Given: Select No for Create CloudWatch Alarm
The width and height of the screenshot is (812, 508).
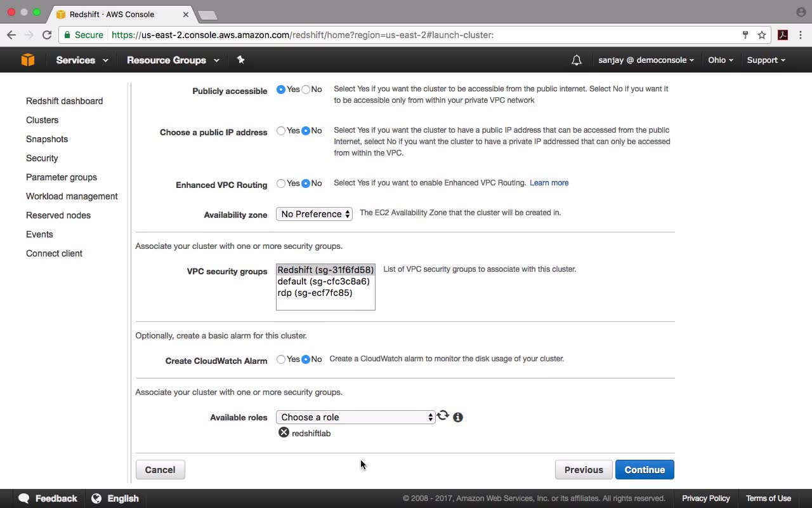Looking at the screenshot, I should (306, 359).
